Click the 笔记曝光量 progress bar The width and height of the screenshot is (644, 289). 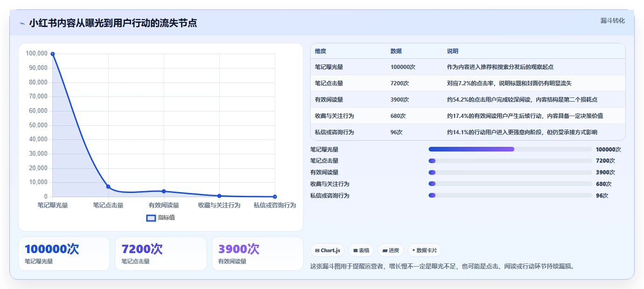coord(510,149)
